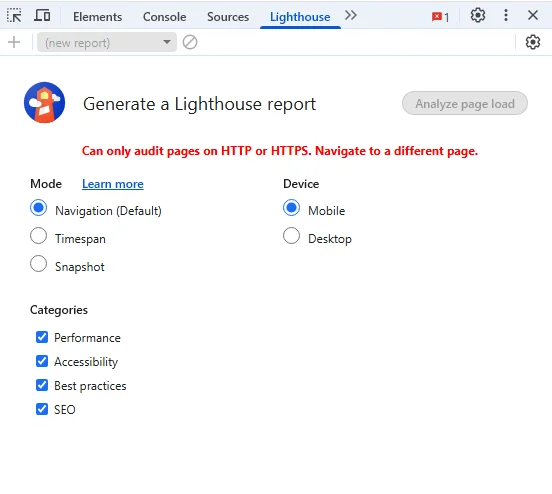Viewport: 552px width, 494px height.
Task: Select the Lighthouse tab
Action: coord(300,17)
